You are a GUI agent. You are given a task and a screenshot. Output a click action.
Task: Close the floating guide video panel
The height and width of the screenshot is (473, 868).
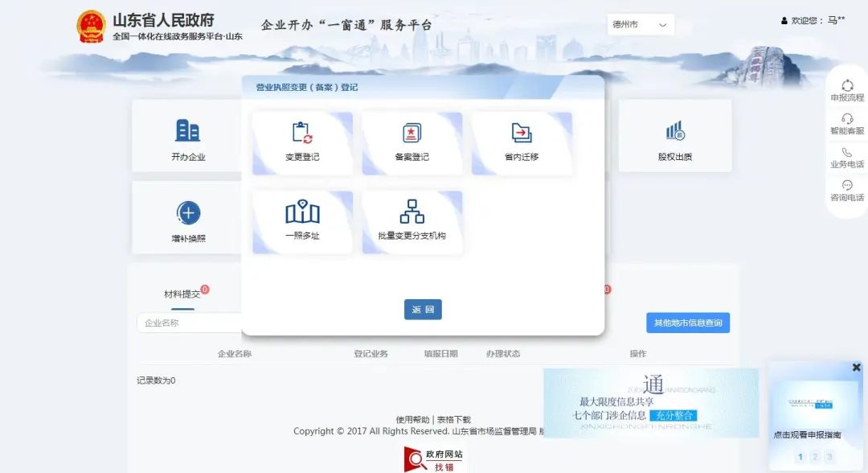pyautogui.click(x=856, y=368)
